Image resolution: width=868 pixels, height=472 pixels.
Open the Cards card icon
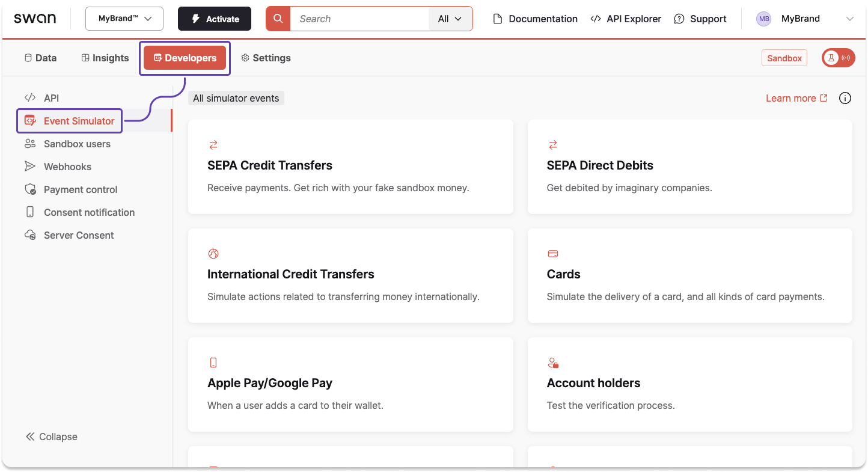click(x=552, y=253)
